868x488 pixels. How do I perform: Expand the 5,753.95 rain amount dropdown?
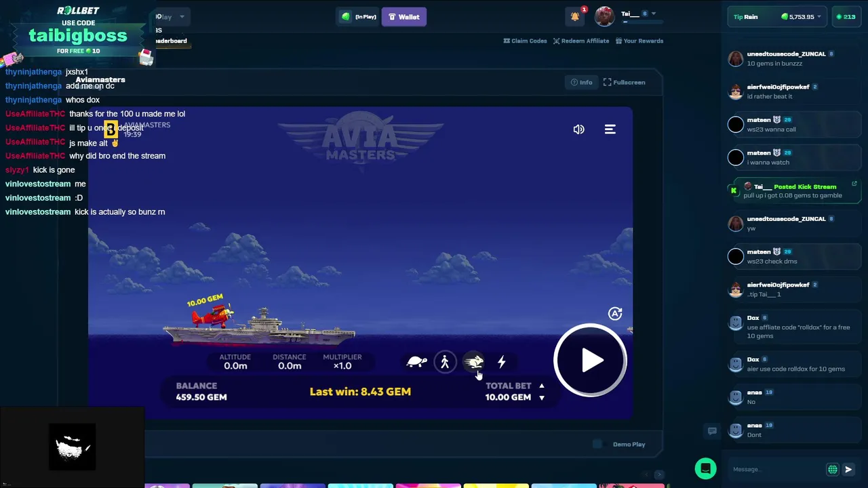coord(802,17)
